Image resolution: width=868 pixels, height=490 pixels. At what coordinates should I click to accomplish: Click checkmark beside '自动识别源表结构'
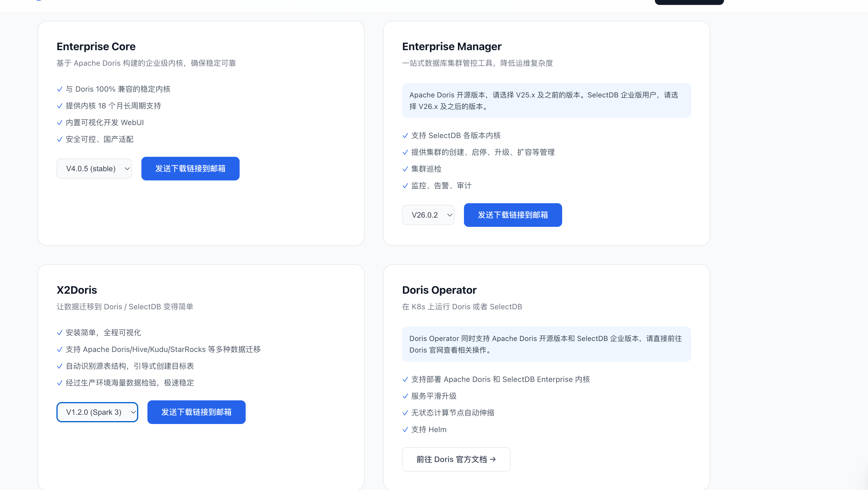point(60,366)
